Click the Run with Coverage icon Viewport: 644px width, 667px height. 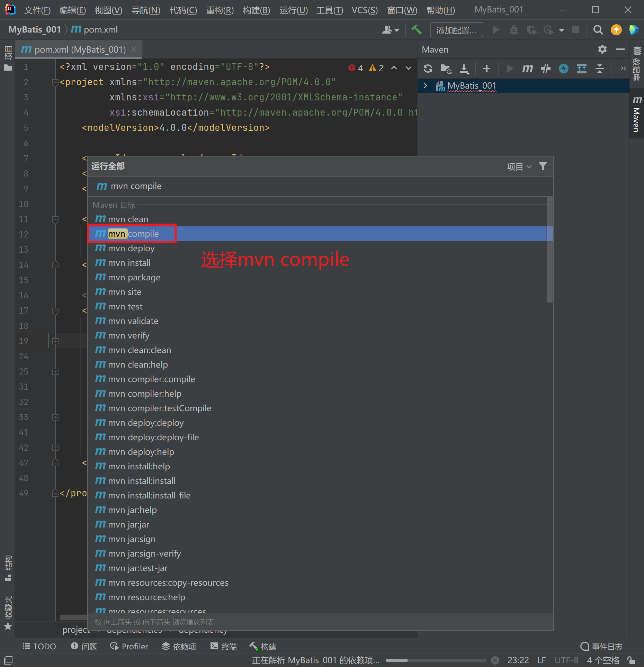point(531,30)
